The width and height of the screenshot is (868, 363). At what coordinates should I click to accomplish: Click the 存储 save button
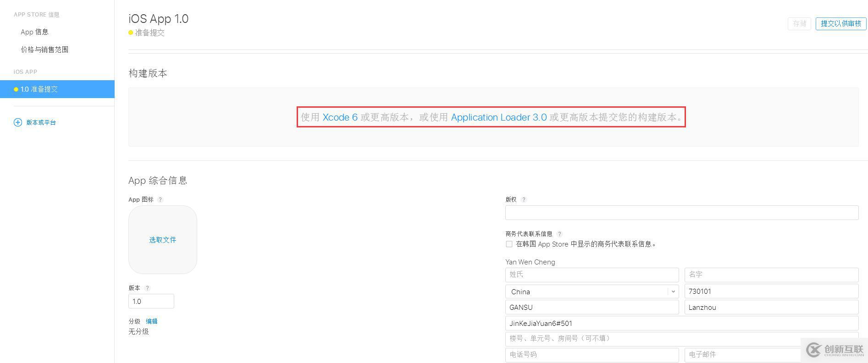[x=799, y=23]
